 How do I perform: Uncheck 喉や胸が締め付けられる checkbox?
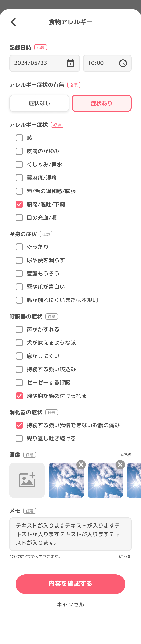point(19,396)
